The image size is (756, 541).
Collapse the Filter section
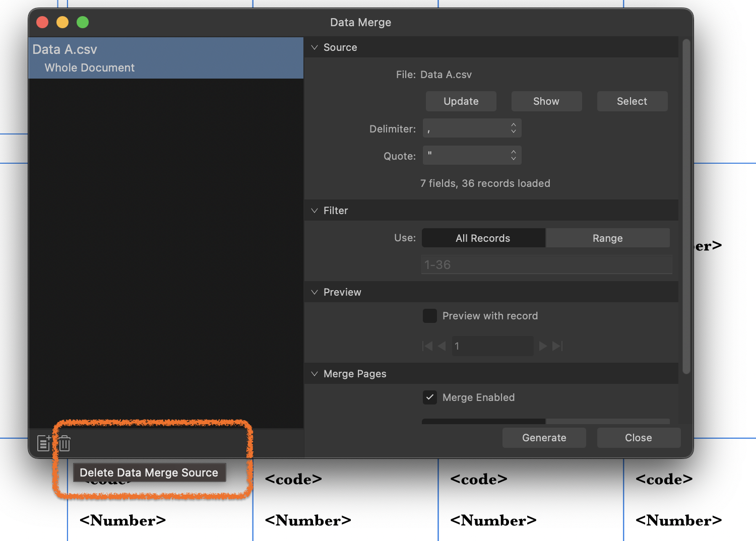pyautogui.click(x=314, y=211)
